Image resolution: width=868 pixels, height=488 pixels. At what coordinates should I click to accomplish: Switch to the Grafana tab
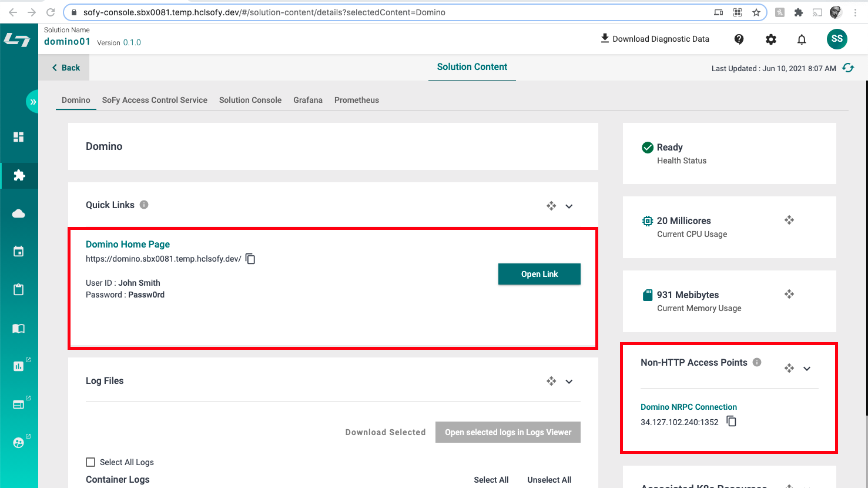point(308,100)
